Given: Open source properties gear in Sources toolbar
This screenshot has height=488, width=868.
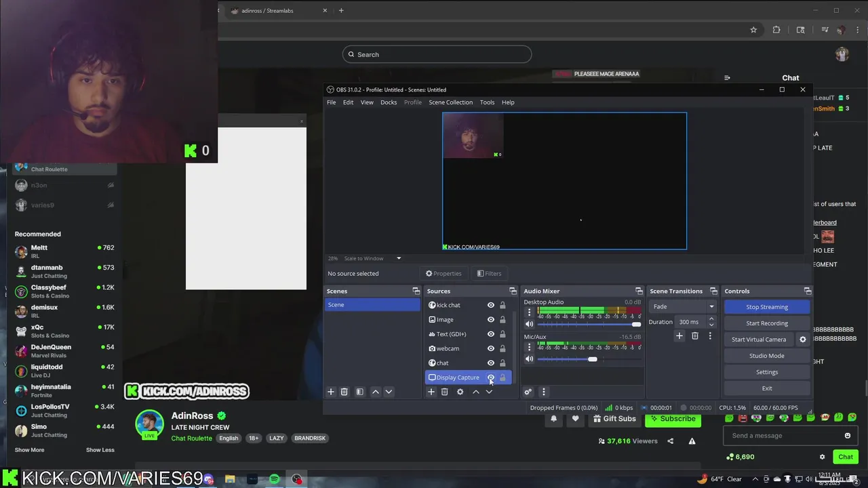Looking at the screenshot, I should point(460,392).
